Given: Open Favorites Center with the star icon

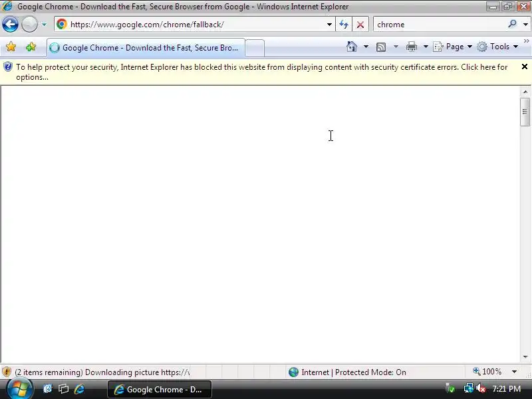Looking at the screenshot, I should tap(11, 47).
